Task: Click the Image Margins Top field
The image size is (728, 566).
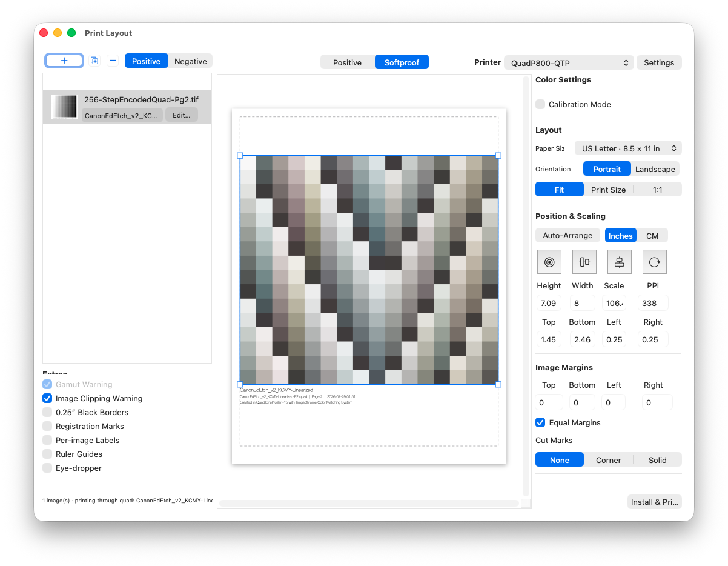Action: pyautogui.click(x=549, y=402)
